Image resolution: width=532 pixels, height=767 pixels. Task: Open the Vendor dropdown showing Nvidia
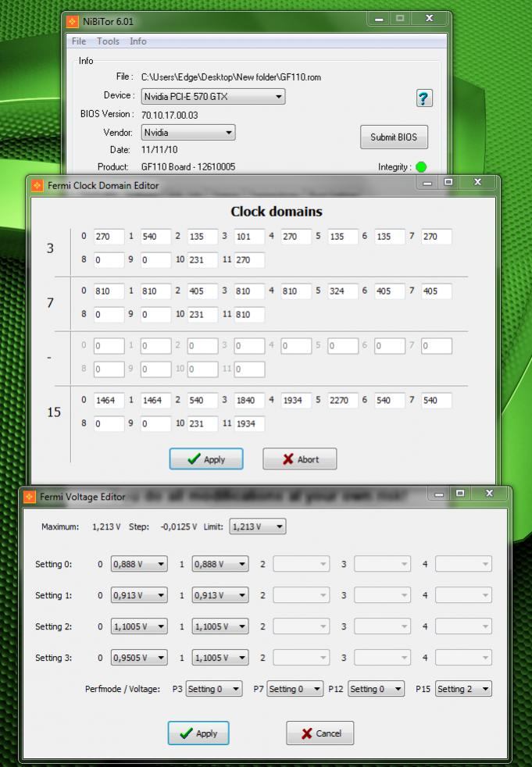click(188, 133)
